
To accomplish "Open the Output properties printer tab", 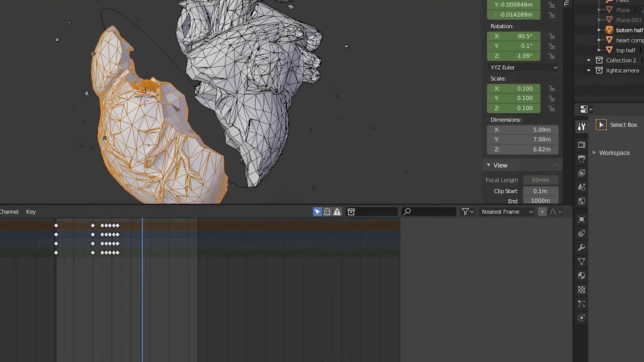I will tap(581, 159).
